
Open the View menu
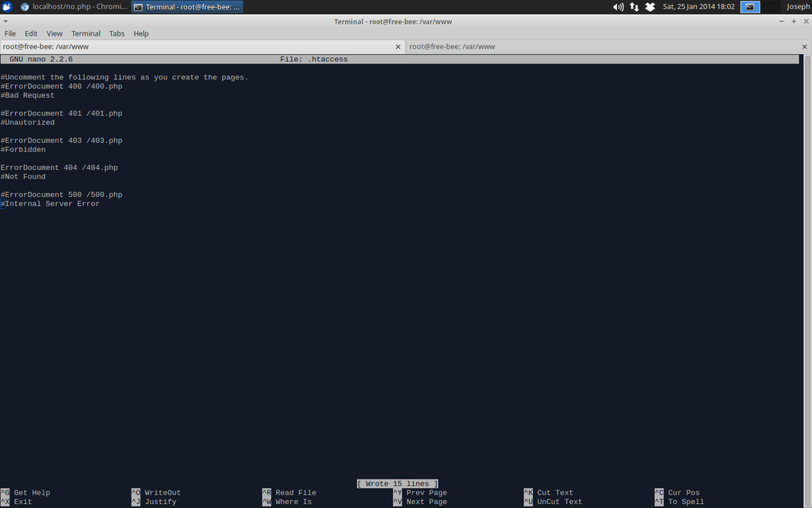[x=54, y=33]
